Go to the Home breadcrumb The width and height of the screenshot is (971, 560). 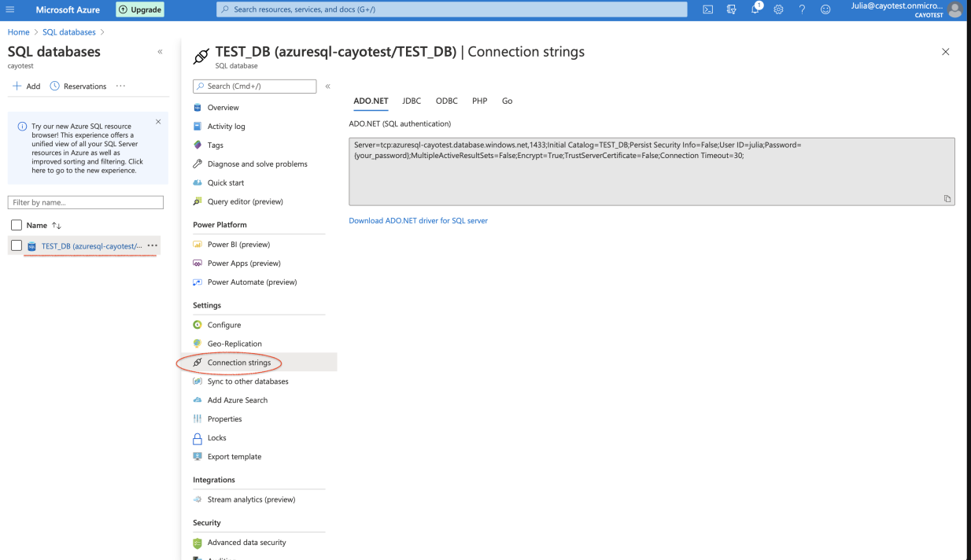(x=18, y=32)
